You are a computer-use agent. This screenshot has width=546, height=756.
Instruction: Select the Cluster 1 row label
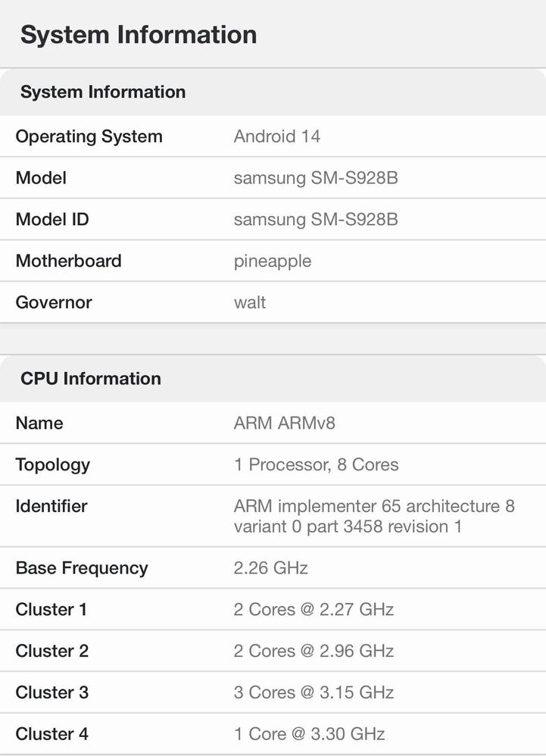pyautogui.click(x=51, y=609)
